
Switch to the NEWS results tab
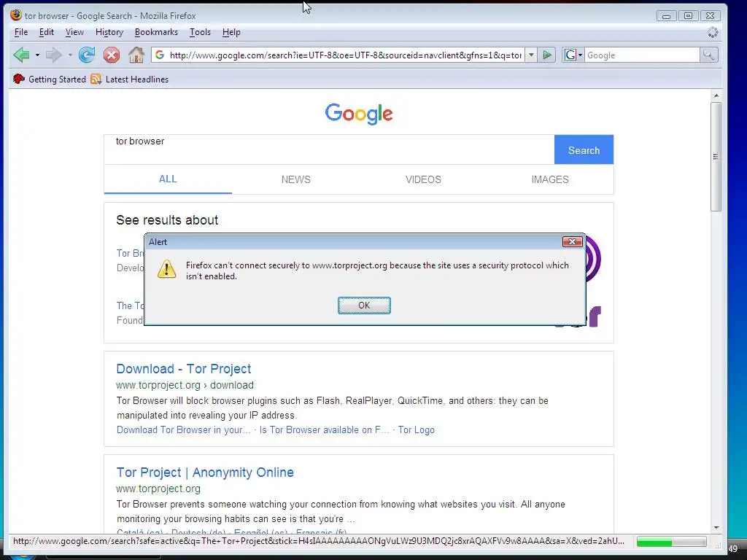point(296,179)
